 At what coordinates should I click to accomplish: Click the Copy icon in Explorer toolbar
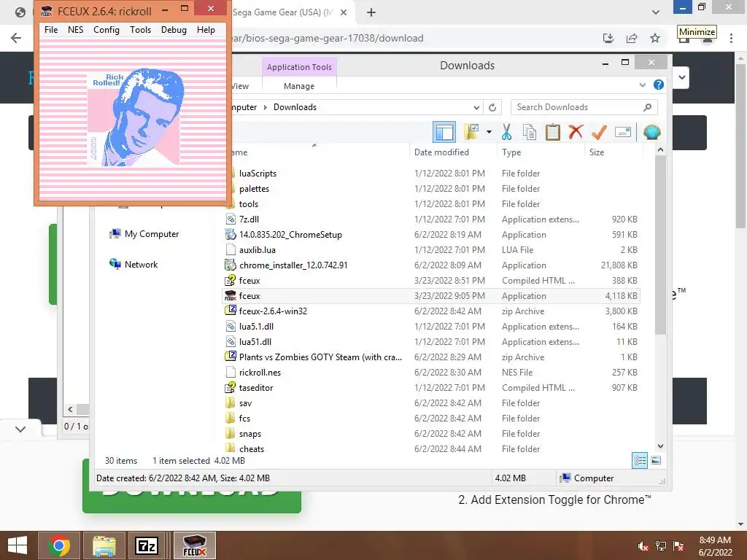coord(530,132)
